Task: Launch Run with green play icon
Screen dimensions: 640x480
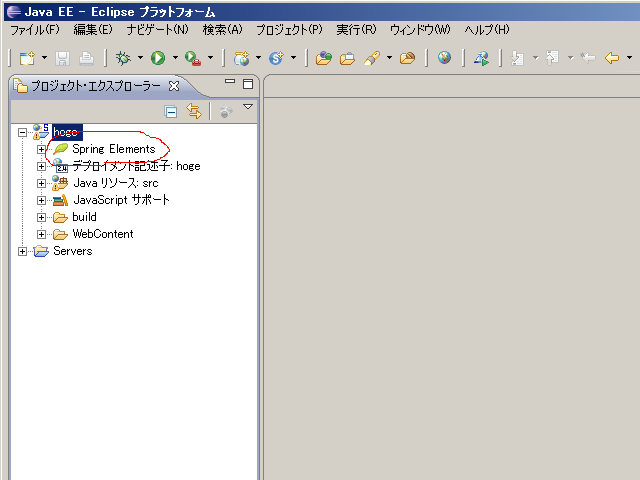Action: coord(158,58)
